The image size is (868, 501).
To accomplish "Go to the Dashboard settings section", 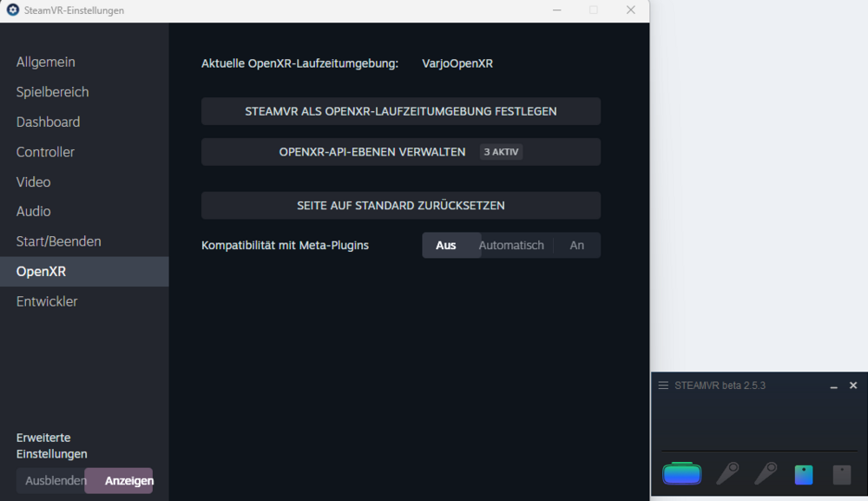I will [x=84, y=122].
